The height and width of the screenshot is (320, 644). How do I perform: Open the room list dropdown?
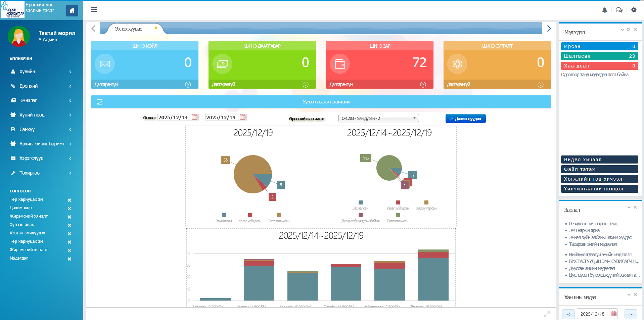pyautogui.click(x=378, y=118)
